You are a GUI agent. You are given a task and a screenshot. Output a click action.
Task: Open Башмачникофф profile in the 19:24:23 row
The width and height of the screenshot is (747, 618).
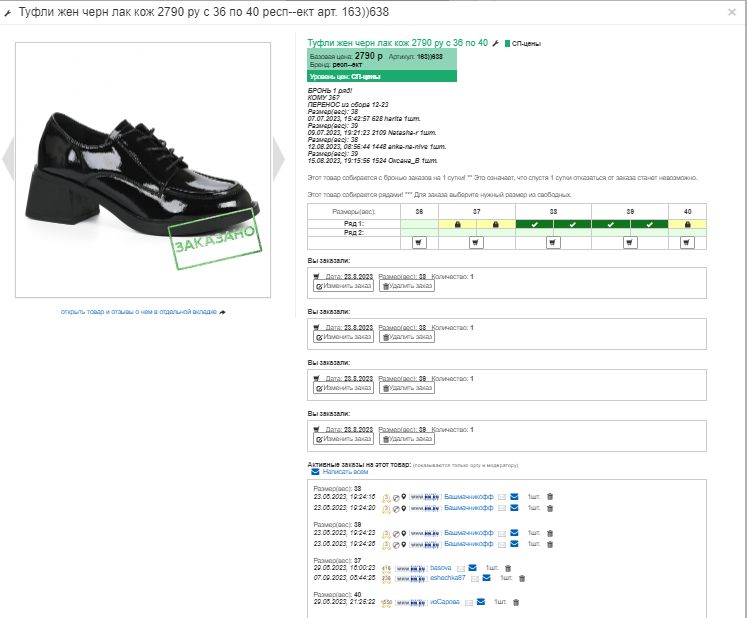[469, 533]
